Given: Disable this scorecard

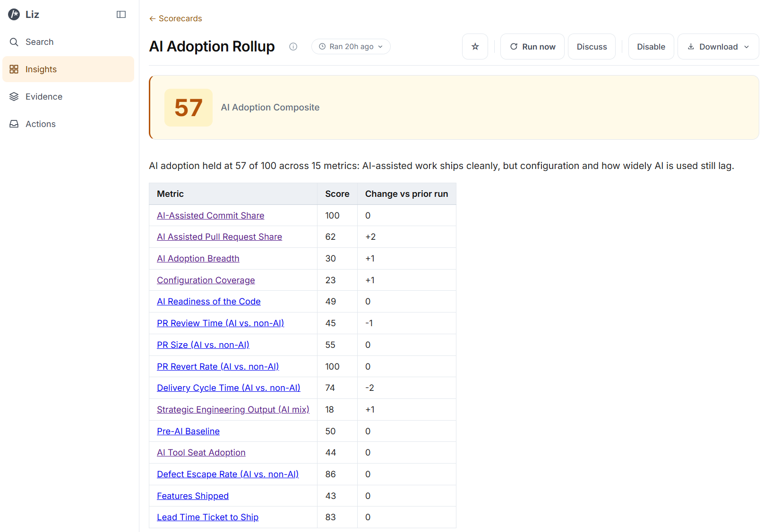Looking at the screenshot, I should 651,47.
